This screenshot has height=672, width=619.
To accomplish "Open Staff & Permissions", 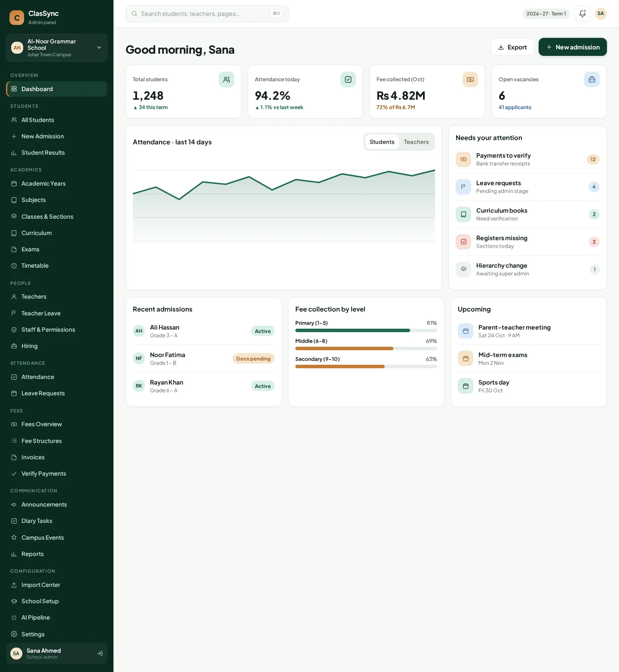I will [x=57, y=330].
